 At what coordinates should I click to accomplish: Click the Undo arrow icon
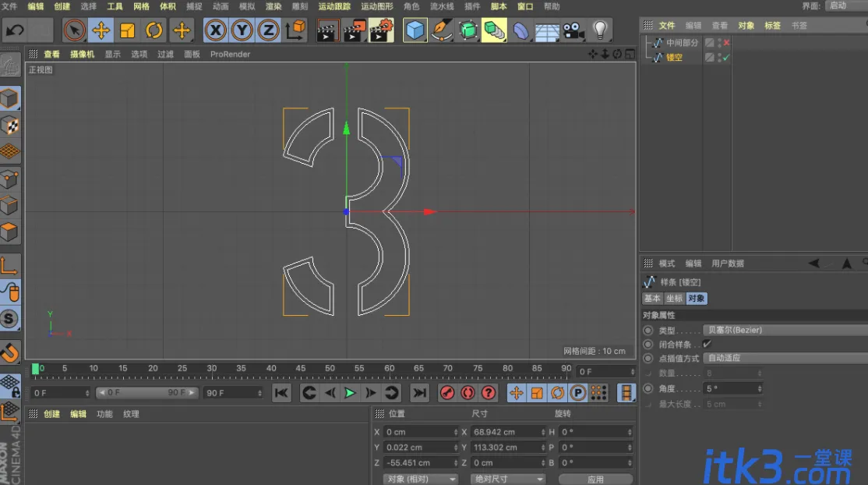coord(15,30)
